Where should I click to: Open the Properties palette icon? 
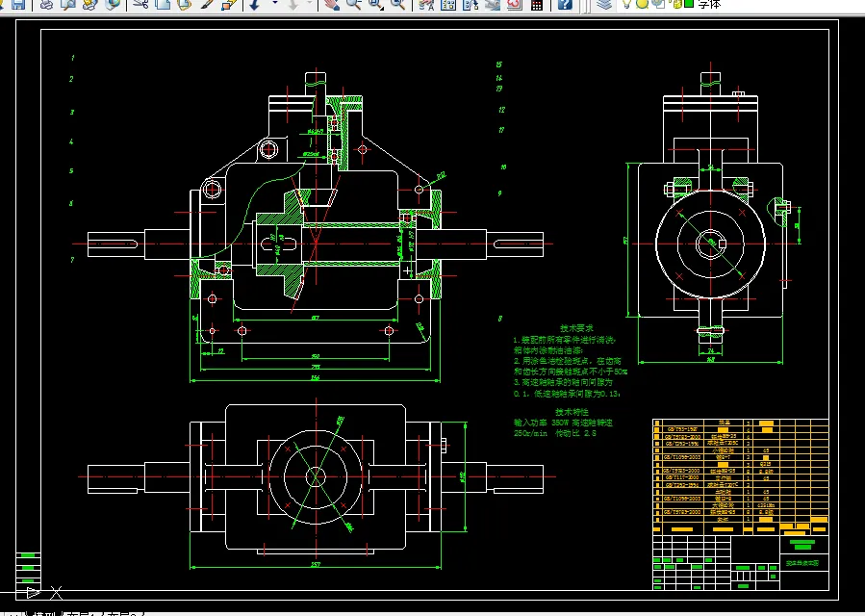tap(426, 5)
